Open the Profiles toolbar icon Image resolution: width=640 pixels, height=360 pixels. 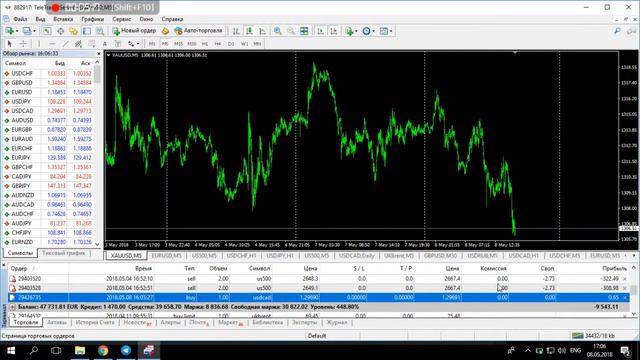(x=27, y=31)
